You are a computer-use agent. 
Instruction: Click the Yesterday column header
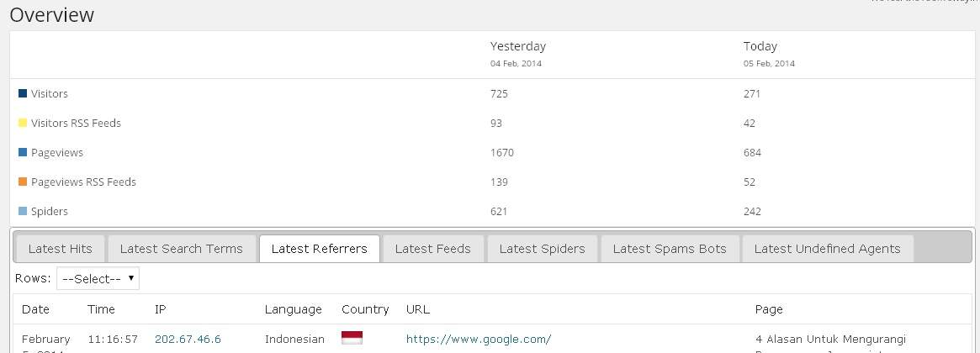(518, 46)
